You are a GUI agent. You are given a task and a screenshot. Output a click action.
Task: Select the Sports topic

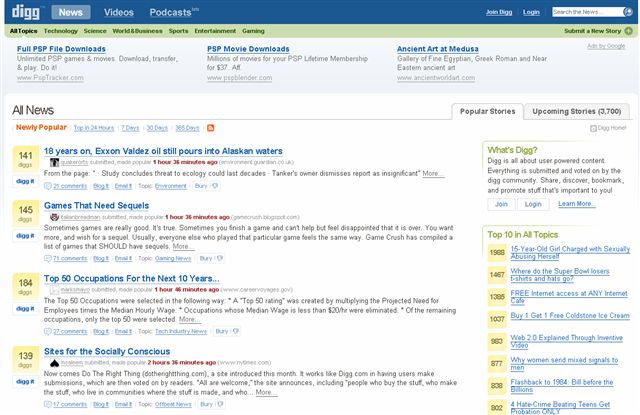click(x=178, y=31)
